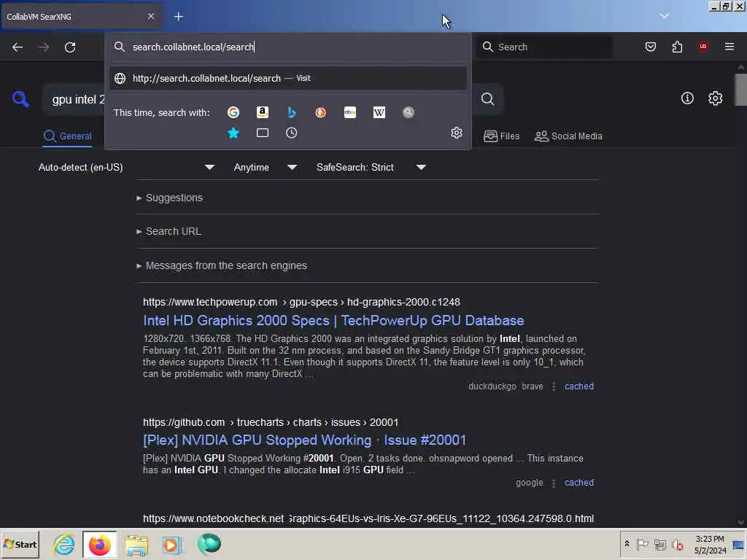Submit query with SearXNG search button
The image size is (747, 560).
(487, 98)
